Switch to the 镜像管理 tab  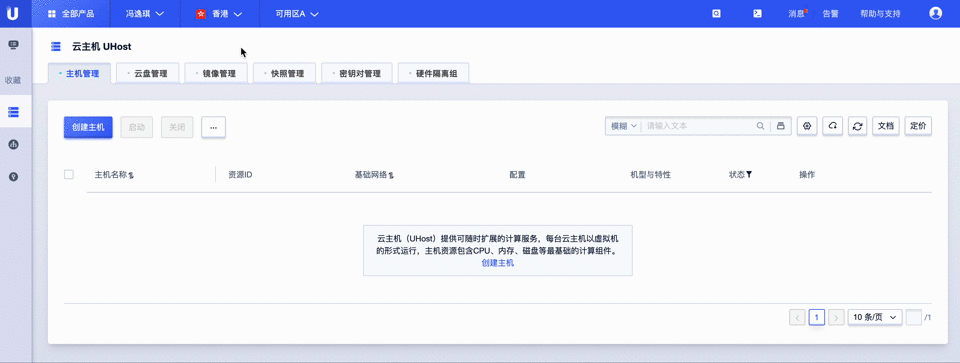216,73
